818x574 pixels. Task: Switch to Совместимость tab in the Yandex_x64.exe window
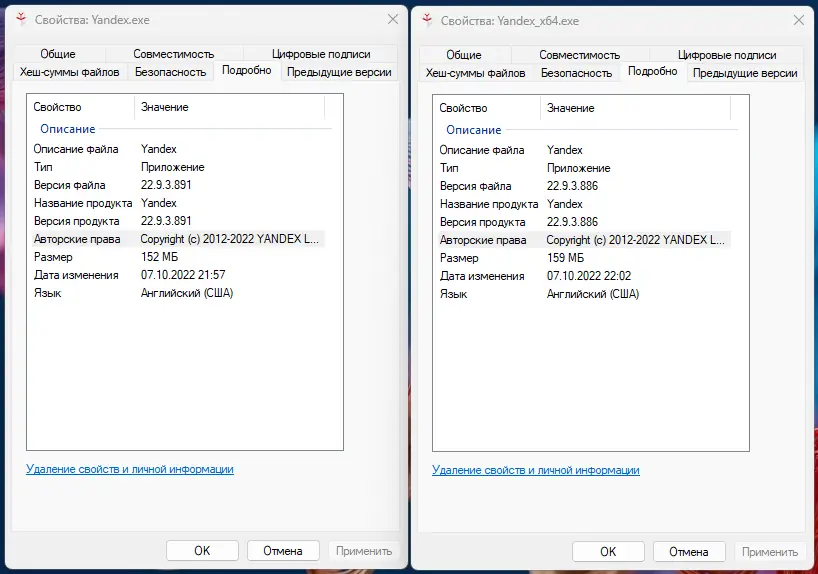point(579,55)
